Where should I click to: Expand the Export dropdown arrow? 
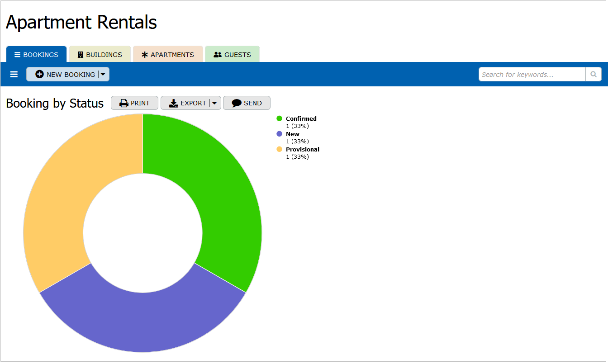tap(215, 103)
